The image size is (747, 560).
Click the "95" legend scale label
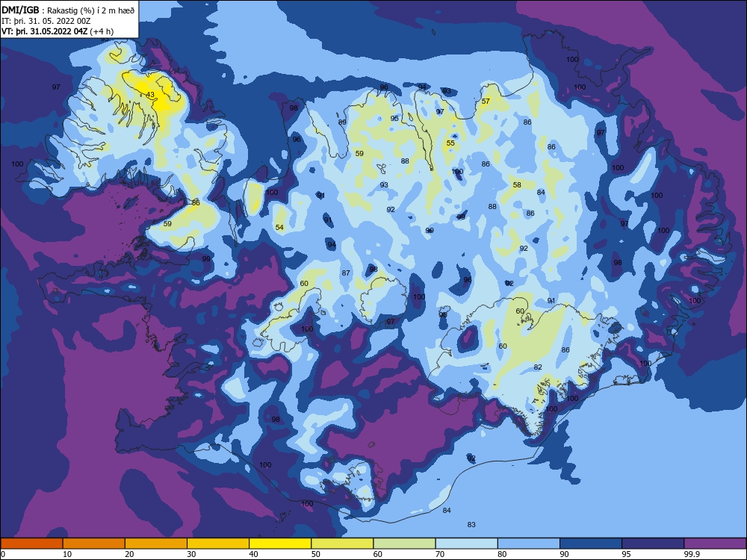coord(627,554)
